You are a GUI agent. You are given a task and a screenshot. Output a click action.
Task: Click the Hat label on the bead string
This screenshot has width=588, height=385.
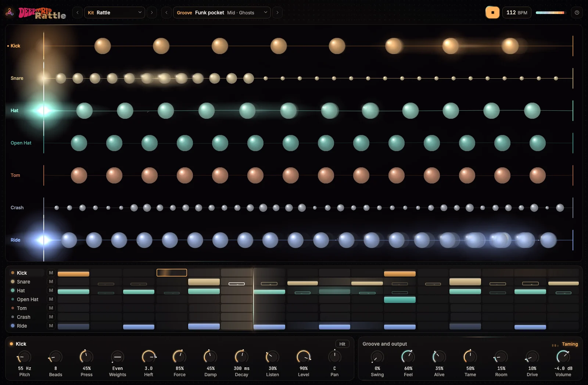coord(14,111)
